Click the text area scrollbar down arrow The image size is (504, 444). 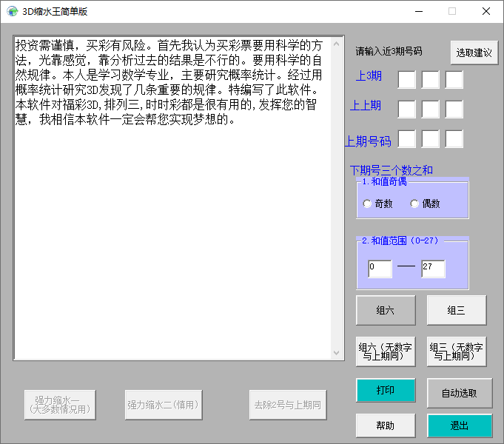336,353
